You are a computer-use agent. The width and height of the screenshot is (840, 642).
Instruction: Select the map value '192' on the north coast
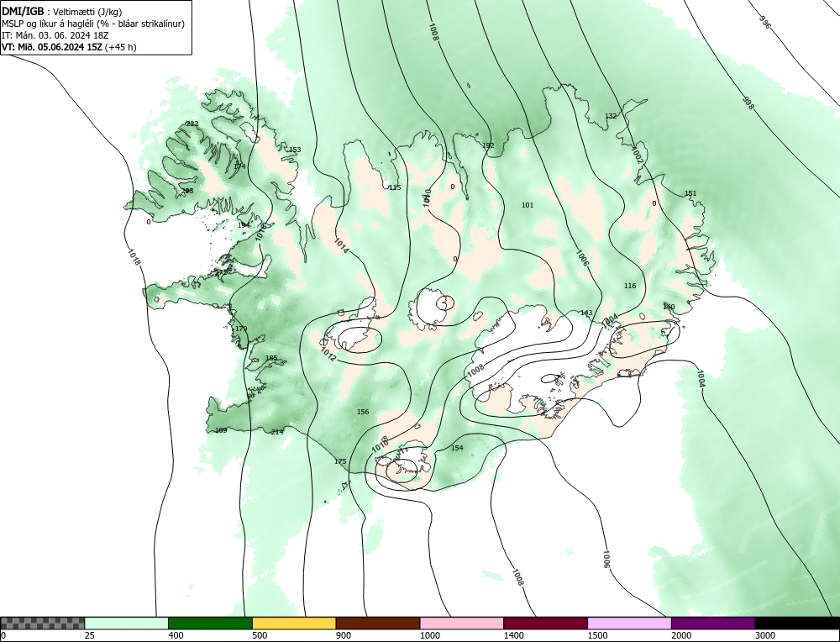[488, 145]
